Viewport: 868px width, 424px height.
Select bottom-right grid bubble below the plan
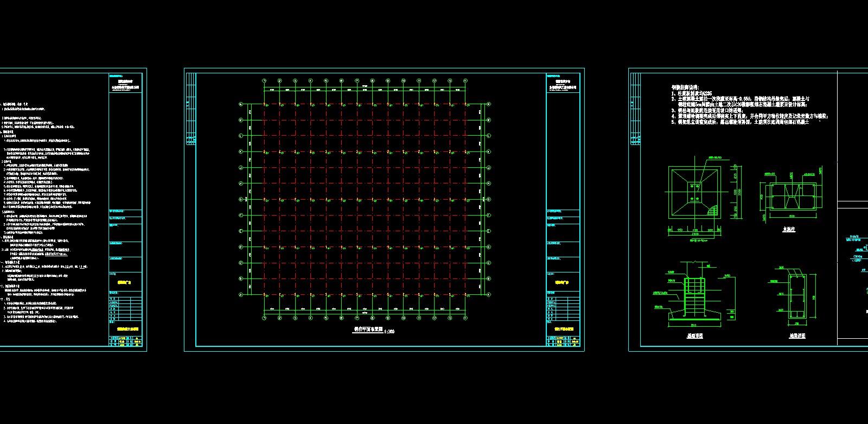click(x=465, y=318)
